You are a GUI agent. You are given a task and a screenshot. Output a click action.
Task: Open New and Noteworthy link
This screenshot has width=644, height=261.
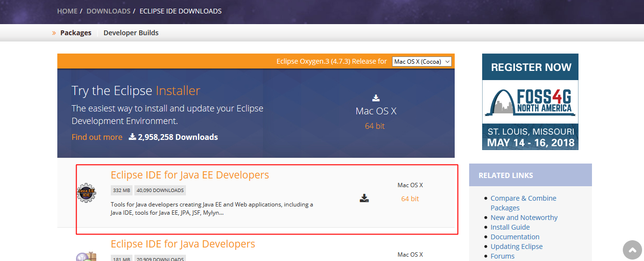pyautogui.click(x=524, y=218)
